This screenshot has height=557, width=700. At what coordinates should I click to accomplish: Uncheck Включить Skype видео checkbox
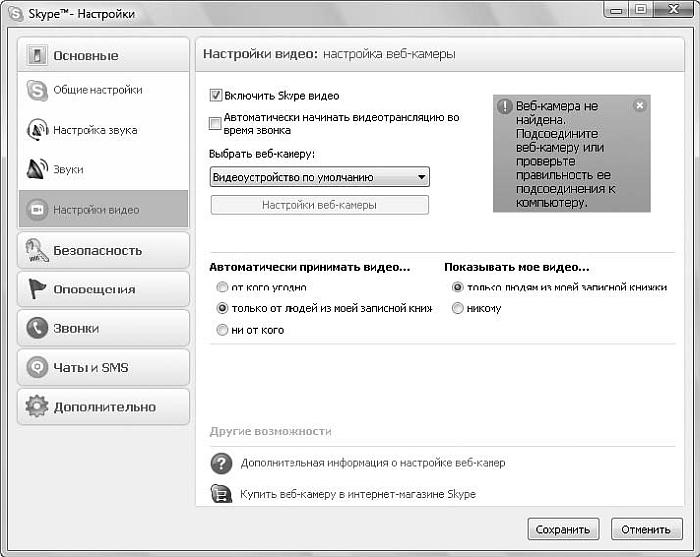point(215,96)
